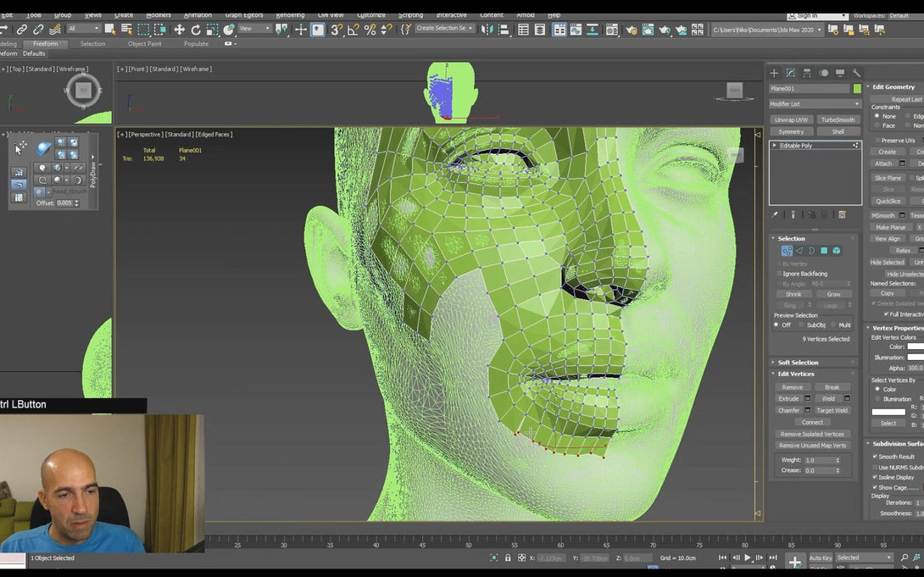This screenshot has width=924, height=577.
Task: Click the TurboSmooth modifier button
Action: point(838,119)
